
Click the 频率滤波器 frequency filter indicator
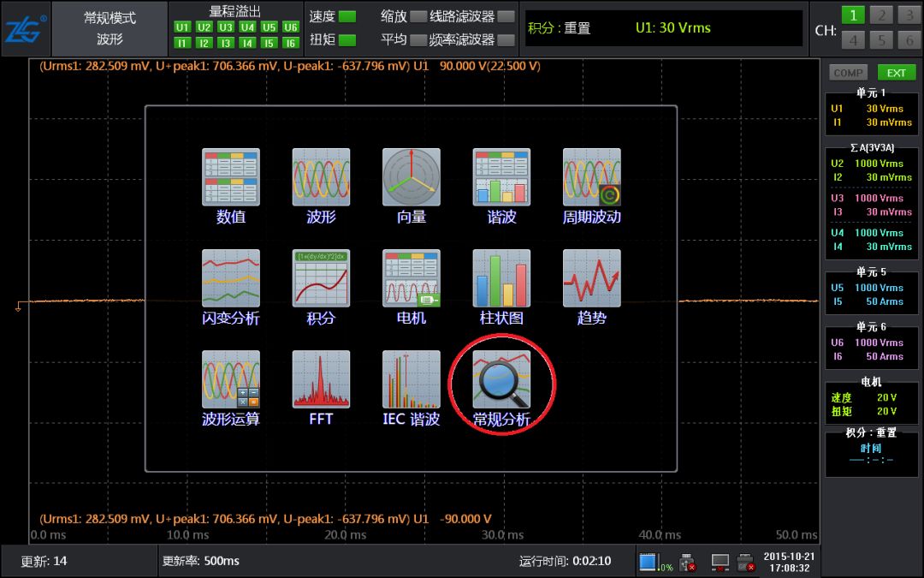[x=506, y=40]
